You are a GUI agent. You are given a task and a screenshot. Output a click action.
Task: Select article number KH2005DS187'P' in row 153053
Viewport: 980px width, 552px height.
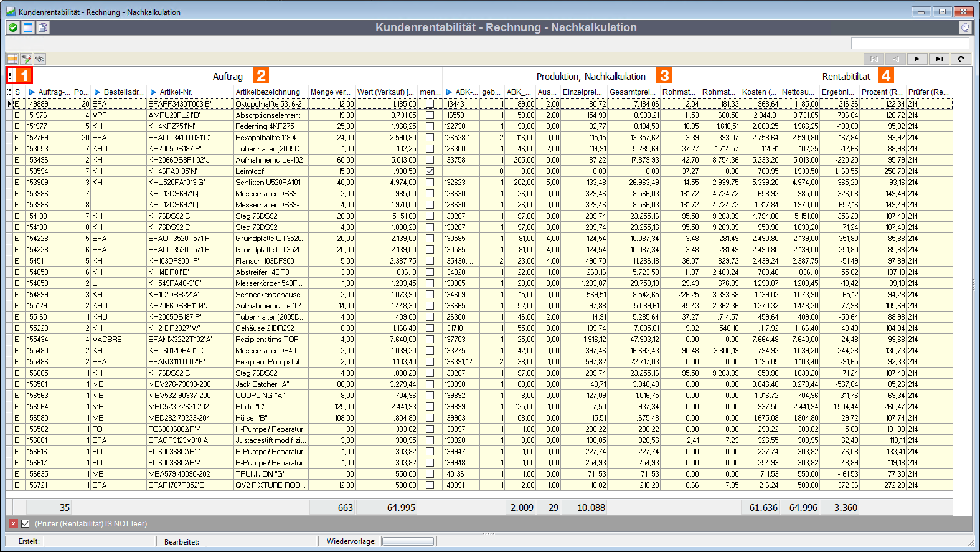(x=190, y=149)
